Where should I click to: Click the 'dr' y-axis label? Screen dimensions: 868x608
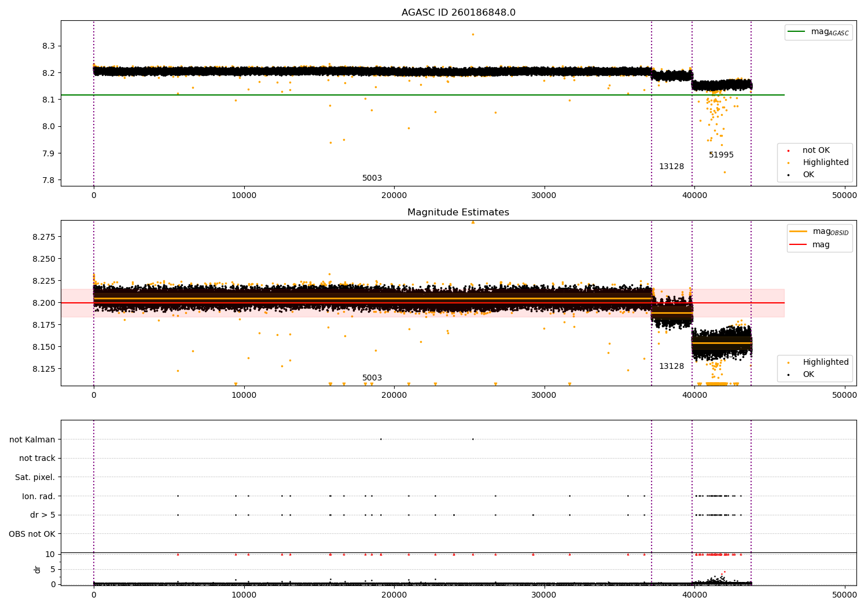point(37,569)
